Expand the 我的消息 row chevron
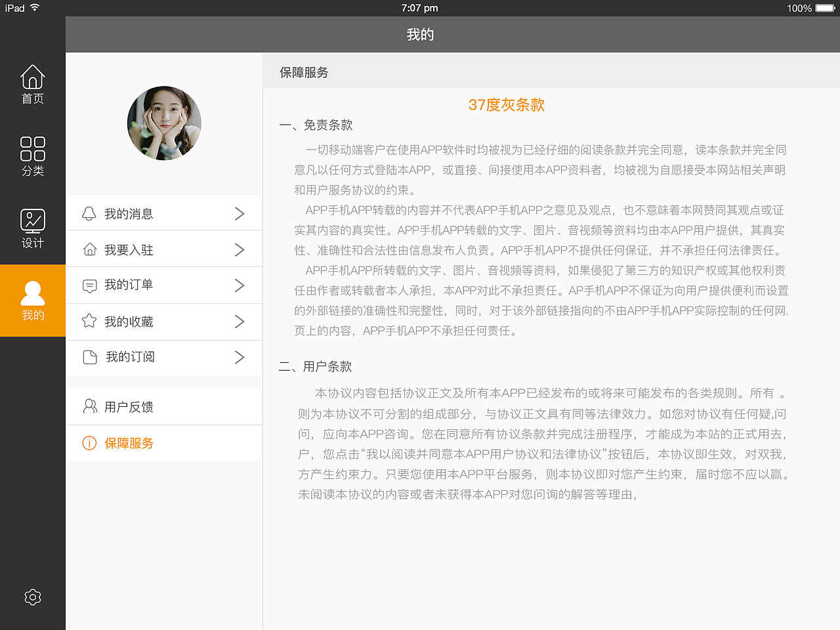 [239, 213]
